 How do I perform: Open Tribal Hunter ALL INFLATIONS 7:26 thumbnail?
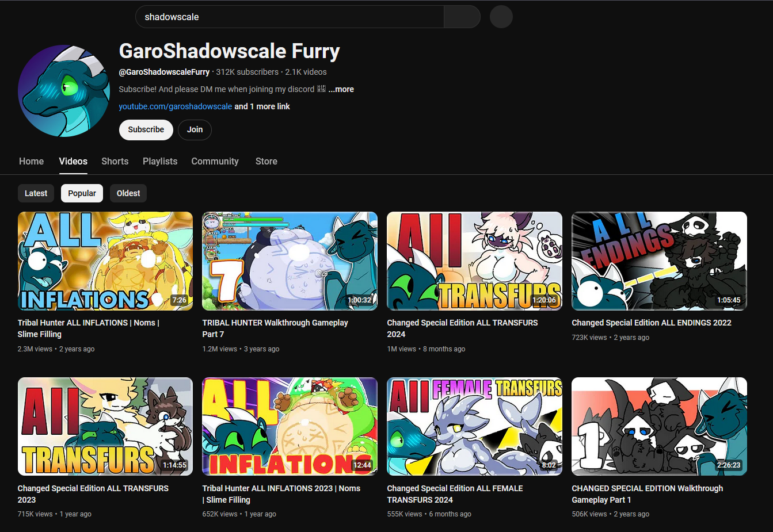click(x=105, y=261)
